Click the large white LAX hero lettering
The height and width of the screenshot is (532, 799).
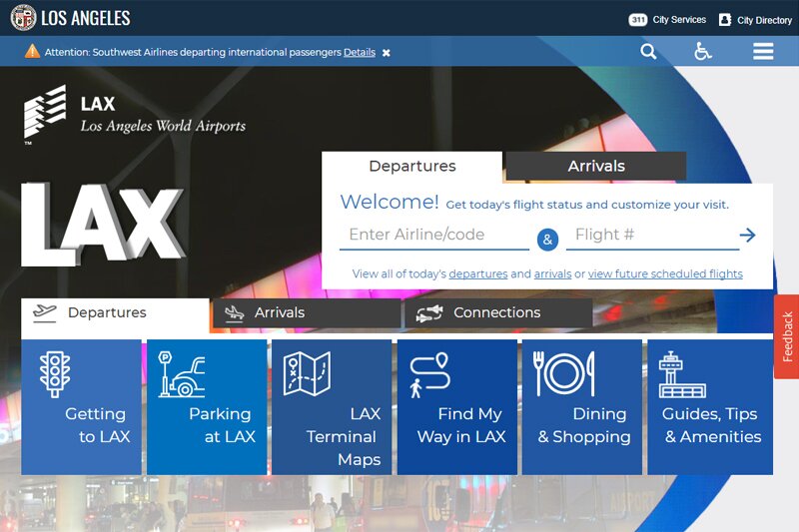pos(102,224)
